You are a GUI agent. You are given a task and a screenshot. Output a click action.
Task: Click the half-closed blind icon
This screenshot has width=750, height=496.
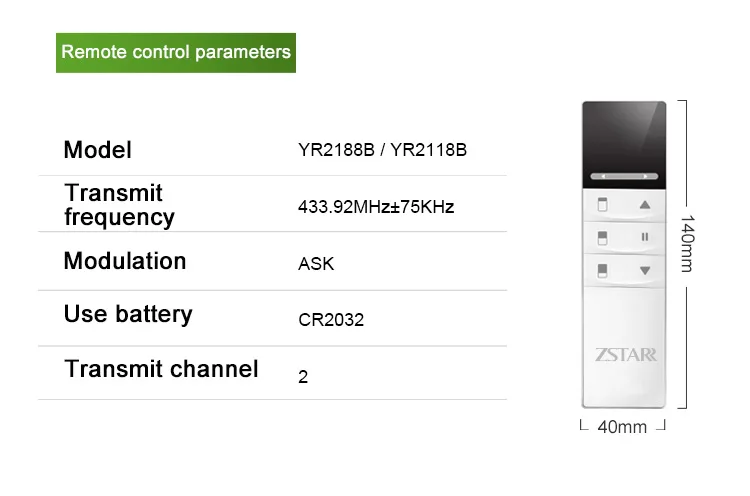[x=604, y=237]
